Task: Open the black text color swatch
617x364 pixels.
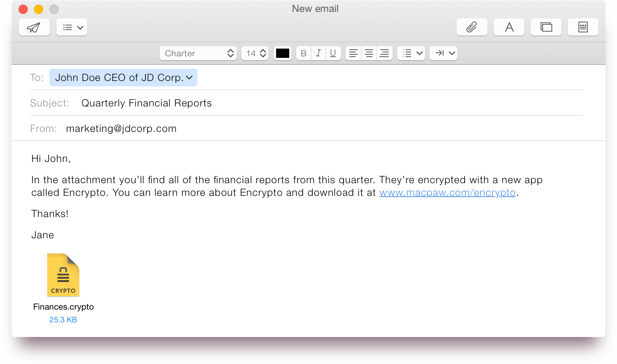Action: pos(283,53)
